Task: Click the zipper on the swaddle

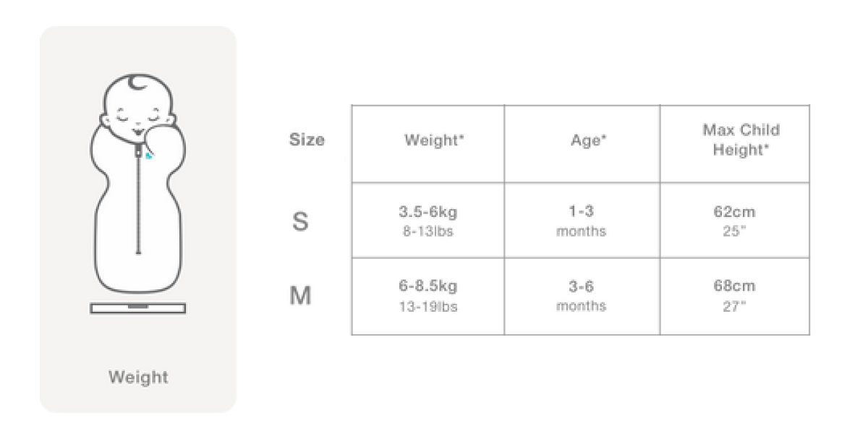Action: [x=137, y=195]
